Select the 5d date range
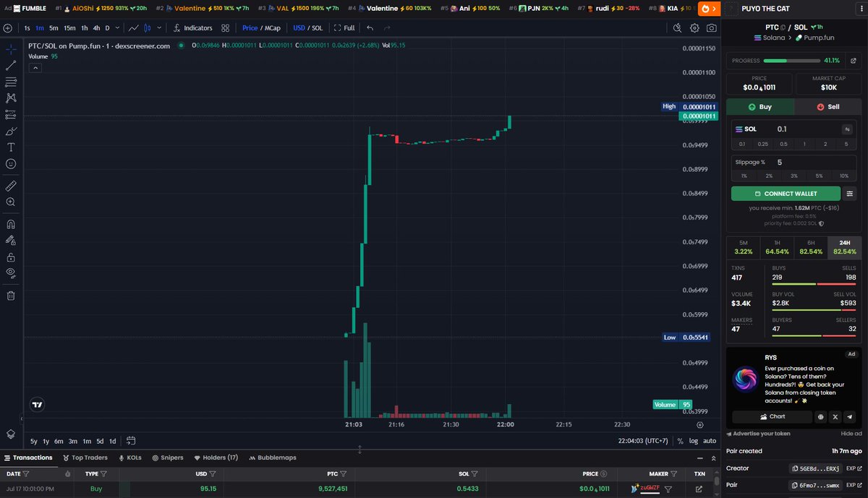This screenshot has height=498, width=868. point(101,441)
